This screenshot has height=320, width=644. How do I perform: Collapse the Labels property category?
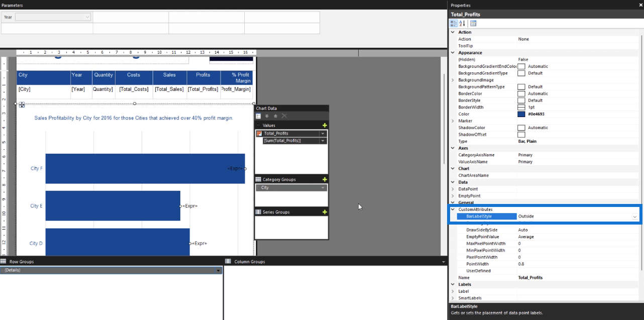pyautogui.click(x=453, y=284)
